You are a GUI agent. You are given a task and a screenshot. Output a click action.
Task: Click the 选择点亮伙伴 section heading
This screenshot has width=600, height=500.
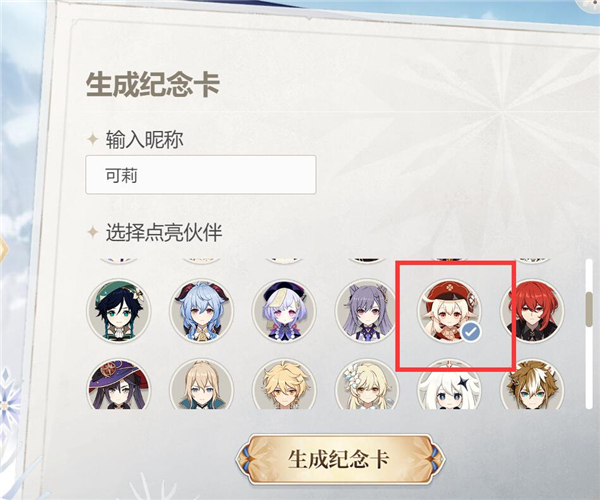(164, 232)
